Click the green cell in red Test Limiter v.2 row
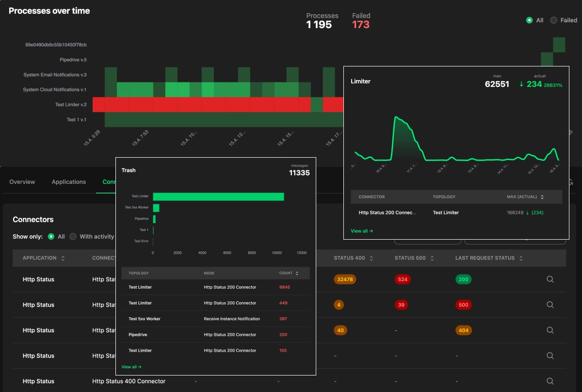 click(317, 105)
